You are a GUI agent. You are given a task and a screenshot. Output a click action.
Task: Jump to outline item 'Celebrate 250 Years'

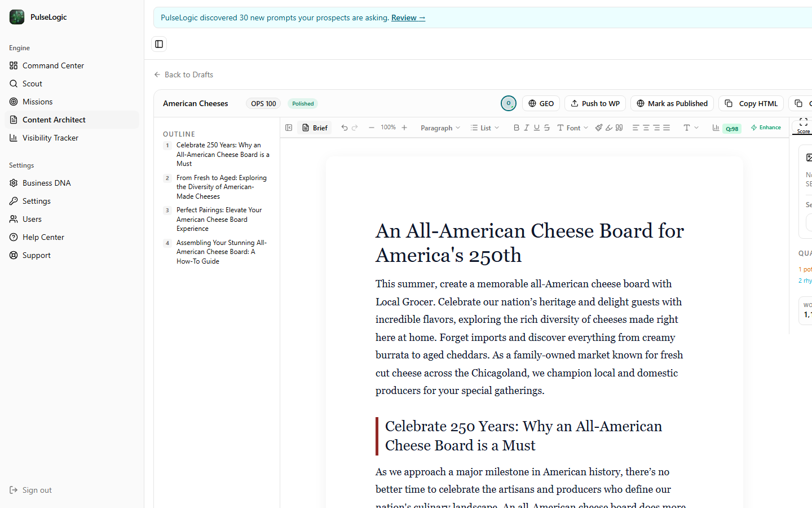point(217,154)
